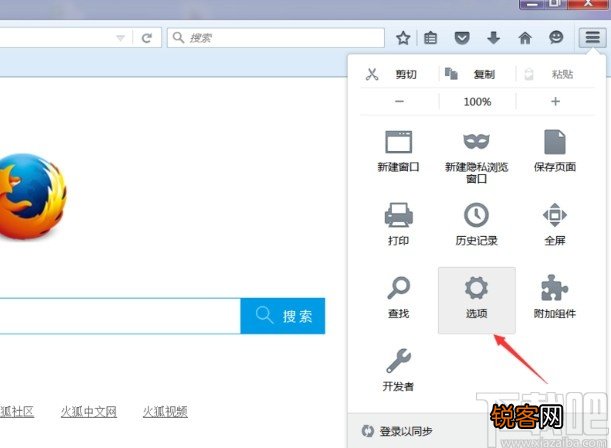The image size is (611, 448).
Task: Choose 粘贴 (paste) in the menu
Action: pyautogui.click(x=556, y=74)
